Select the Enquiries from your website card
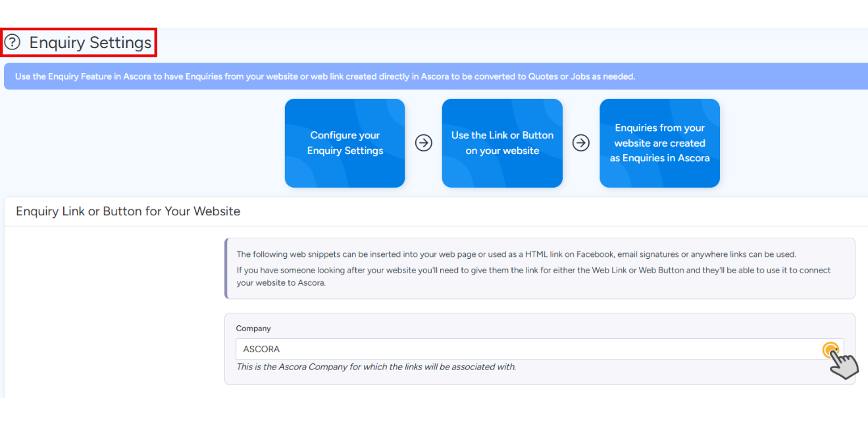This screenshot has width=868, height=426. [x=659, y=143]
